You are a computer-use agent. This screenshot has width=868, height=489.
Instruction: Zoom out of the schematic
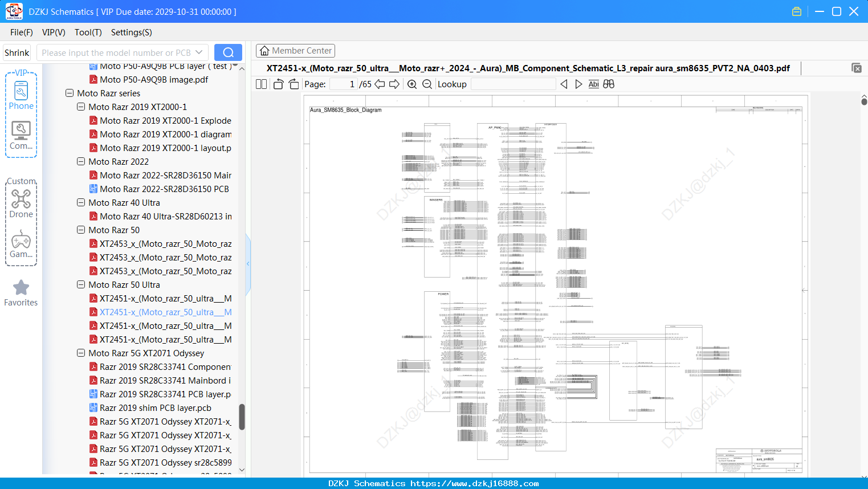click(x=427, y=84)
